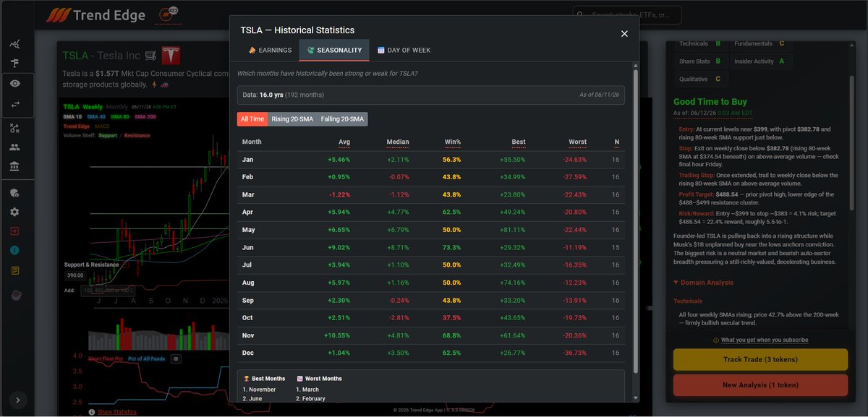Open the Insider Activity A grade card
The width and height of the screenshot is (868, 417).
[x=759, y=61]
